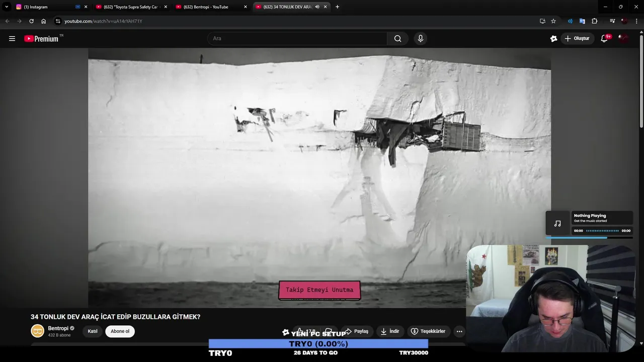Open the translate extension icon in toolbar
Image resolution: width=644 pixels, height=362 pixels.
(x=582, y=21)
